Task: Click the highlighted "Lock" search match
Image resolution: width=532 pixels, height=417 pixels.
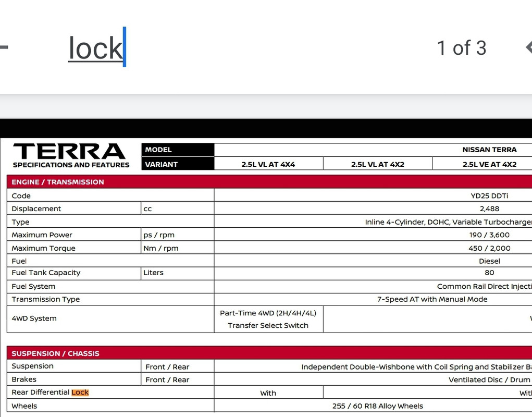Action: [x=80, y=392]
